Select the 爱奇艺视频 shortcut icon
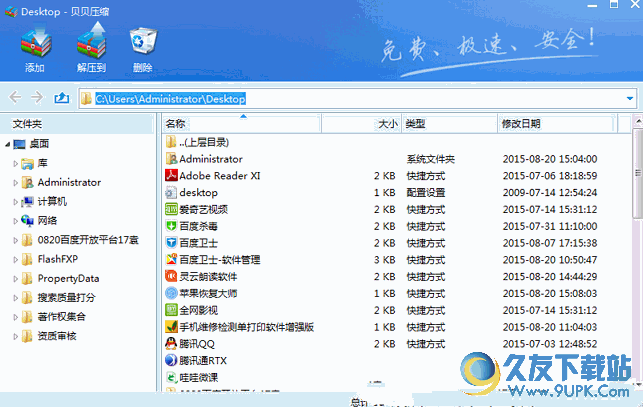The height and width of the screenshot is (407, 643). click(171, 209)
